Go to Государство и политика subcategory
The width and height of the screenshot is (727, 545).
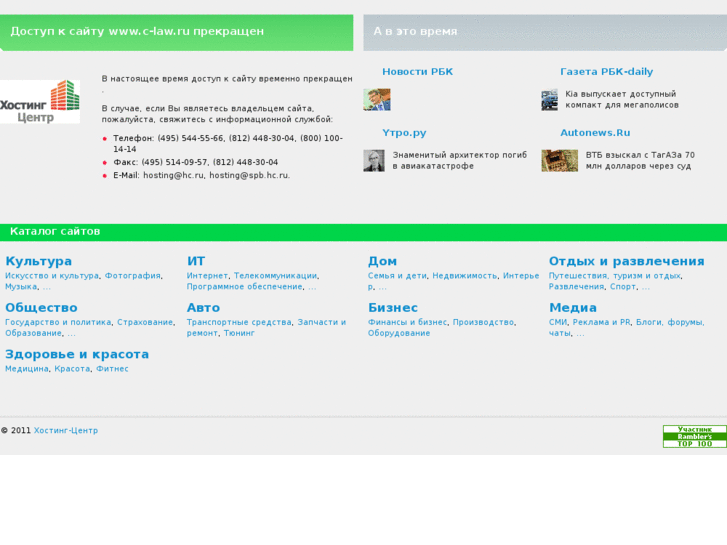[x=58, y=322]
